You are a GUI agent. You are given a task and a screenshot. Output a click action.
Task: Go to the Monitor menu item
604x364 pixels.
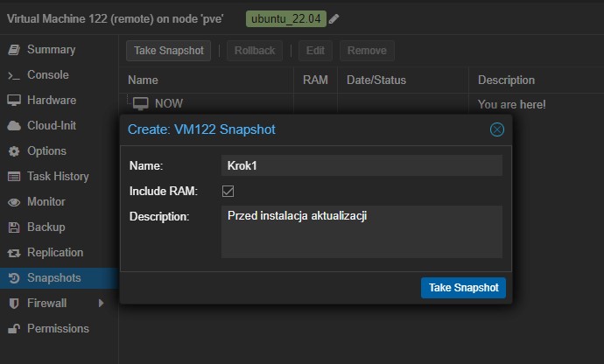[x=46, y=202]
